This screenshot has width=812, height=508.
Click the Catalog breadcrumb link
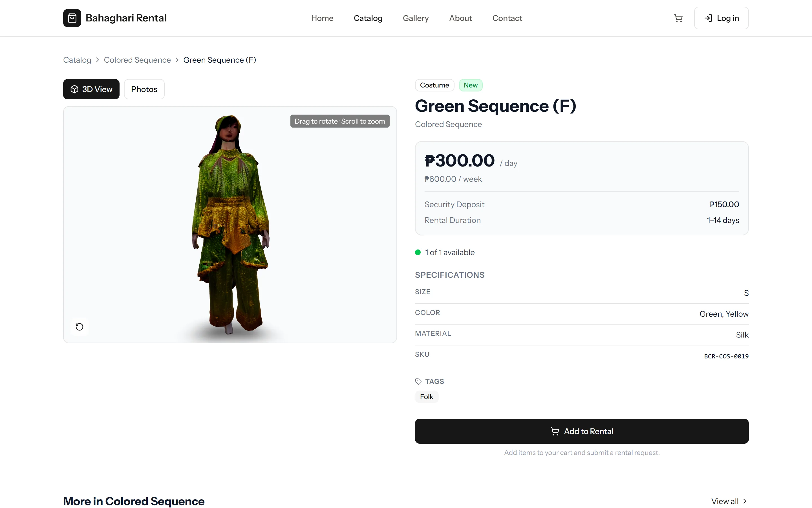pos(77,60)
